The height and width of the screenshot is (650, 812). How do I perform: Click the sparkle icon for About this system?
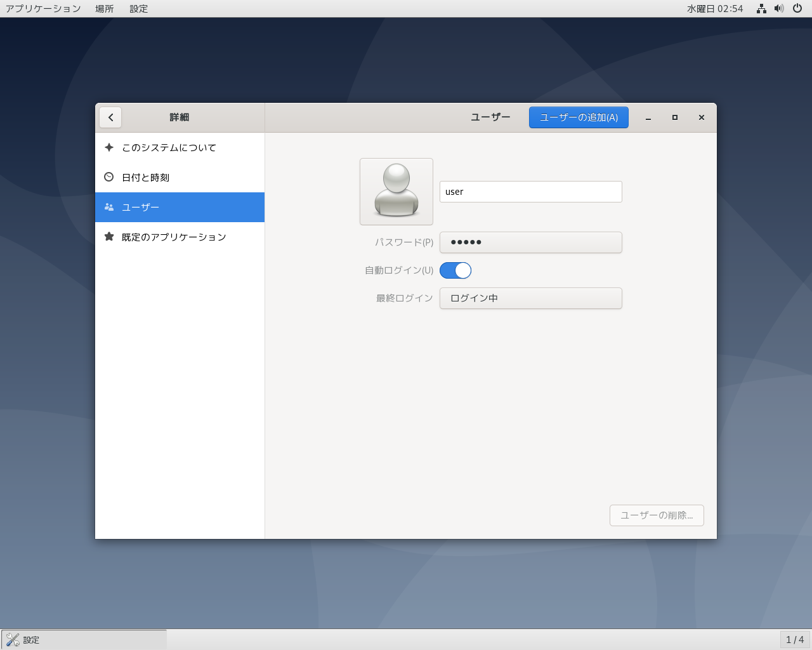click(109, 147)
